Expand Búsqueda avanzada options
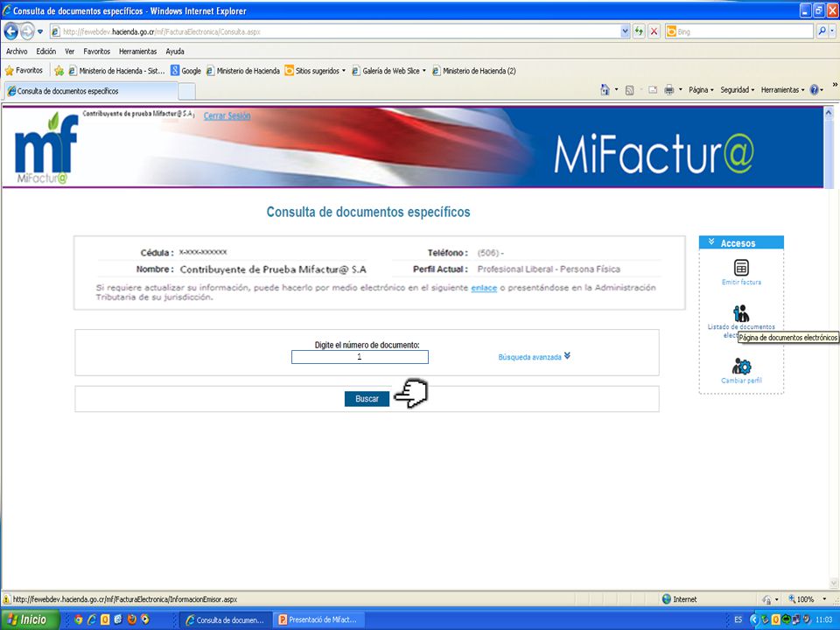This screenshot has width=840, height=630. coord(534,357)
